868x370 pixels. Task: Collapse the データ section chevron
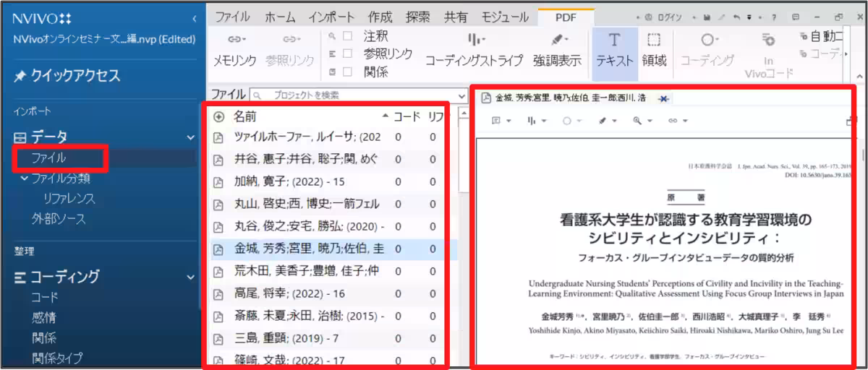click(x=191, y=137)
